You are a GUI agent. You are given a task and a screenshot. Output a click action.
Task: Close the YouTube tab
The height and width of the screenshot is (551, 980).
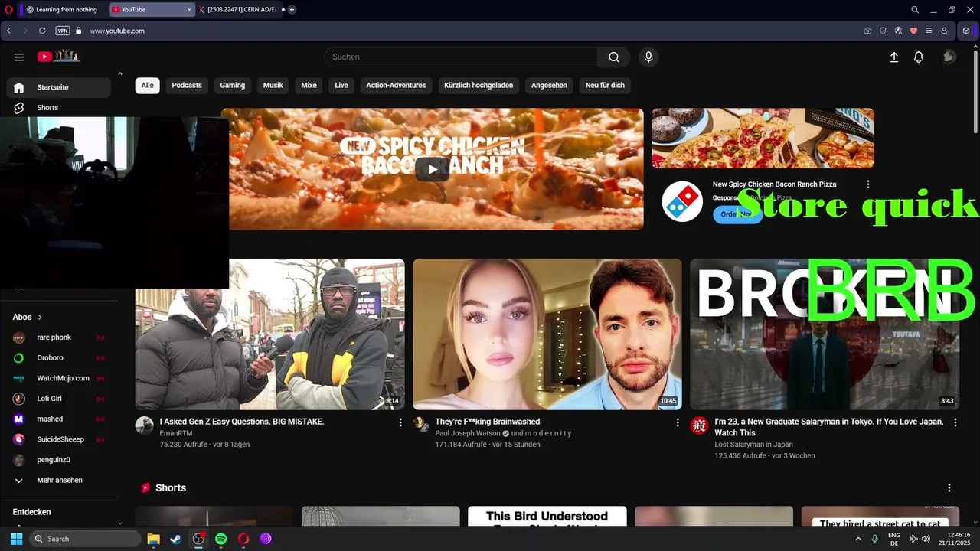(x=189, y=10)
